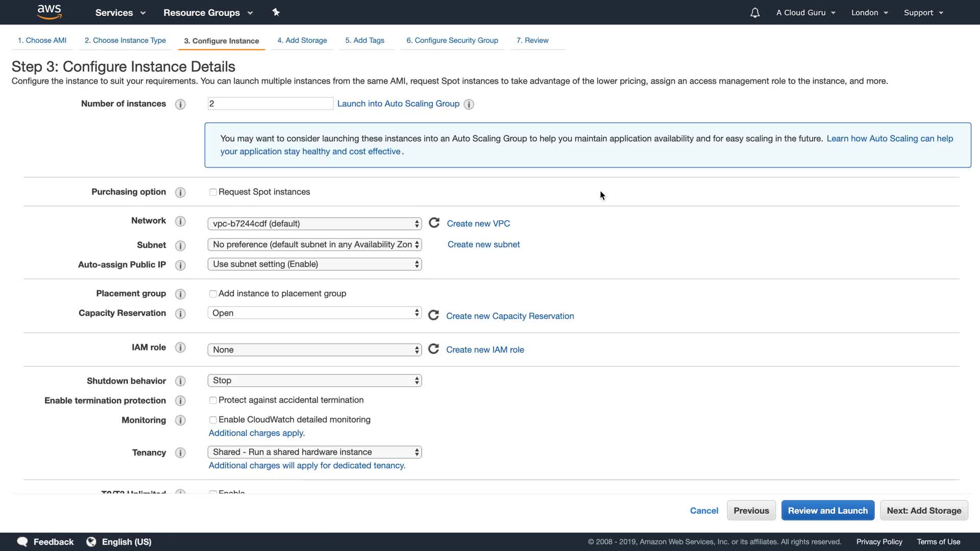
Task: Click the Create new IAM role link
Action: pos(485,349)
